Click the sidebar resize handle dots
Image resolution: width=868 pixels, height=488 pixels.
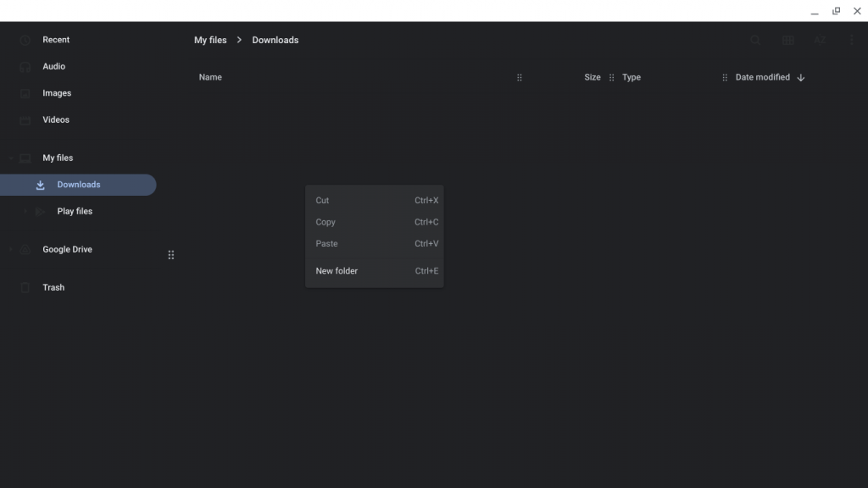[x=171, y=255]
